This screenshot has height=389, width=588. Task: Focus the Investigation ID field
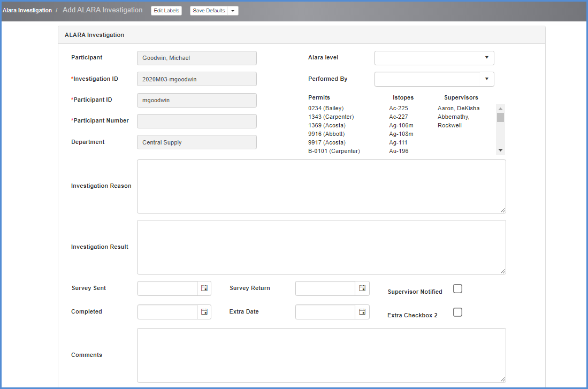pos(197,79)
